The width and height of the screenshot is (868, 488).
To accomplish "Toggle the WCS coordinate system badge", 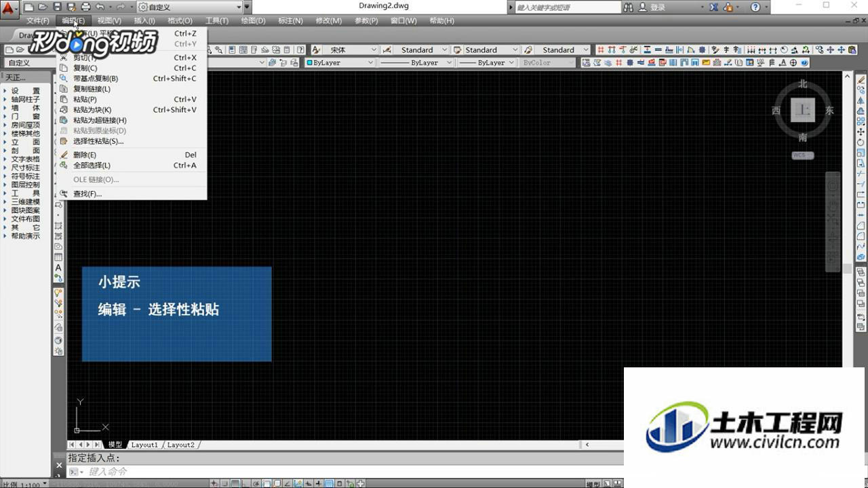I will 803,155.
